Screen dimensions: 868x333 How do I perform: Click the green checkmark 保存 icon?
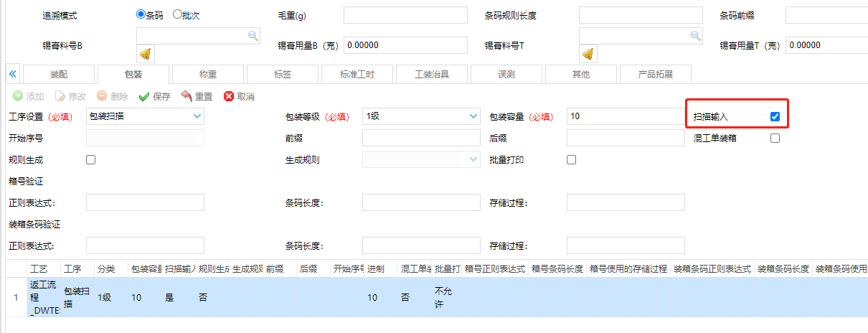(144, 96)
